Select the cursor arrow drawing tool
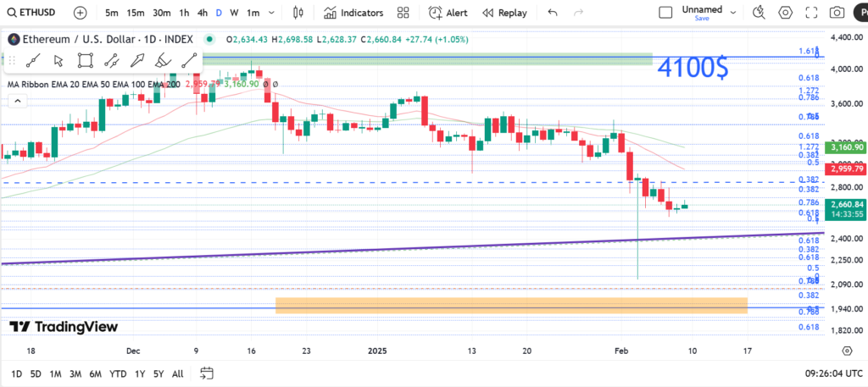Image resolution: width=868 pixels, height=387 pixels. [58, 60]
